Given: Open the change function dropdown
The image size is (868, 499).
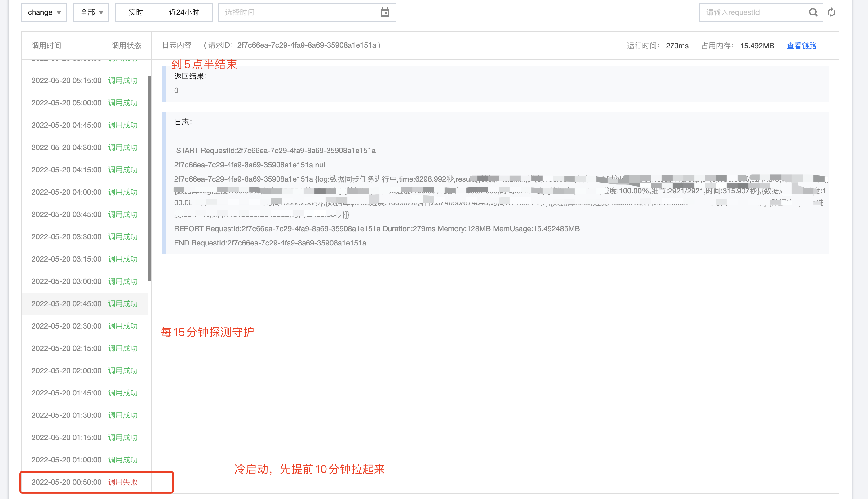Looking at the screenshot, I should coord(44,12).
